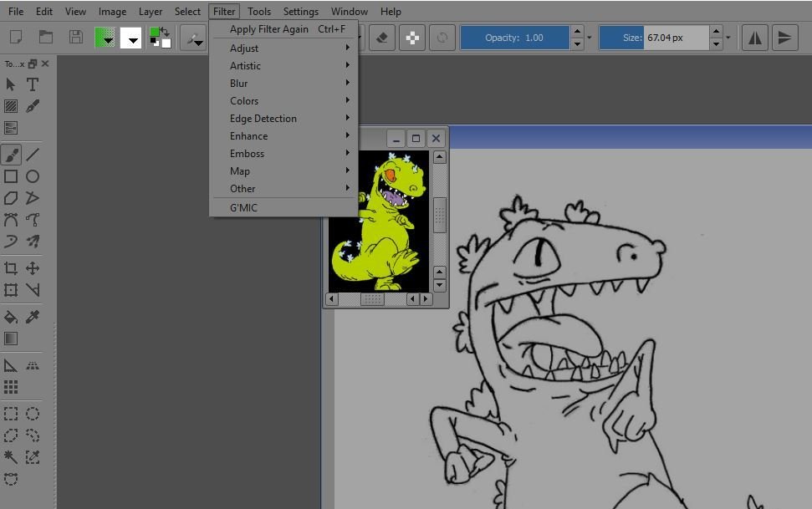Select the Freehand outline Selection tool
The image size is (812, 509).
click(x=32, y=435)
